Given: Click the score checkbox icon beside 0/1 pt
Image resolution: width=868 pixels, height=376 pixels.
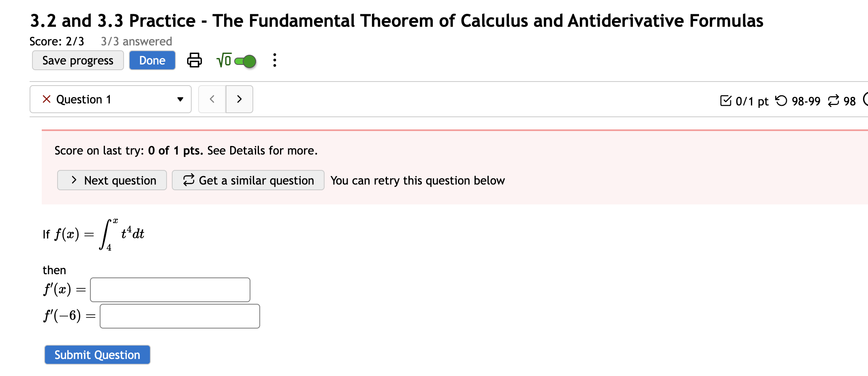Looking at the screenshot, I should 725,100.
